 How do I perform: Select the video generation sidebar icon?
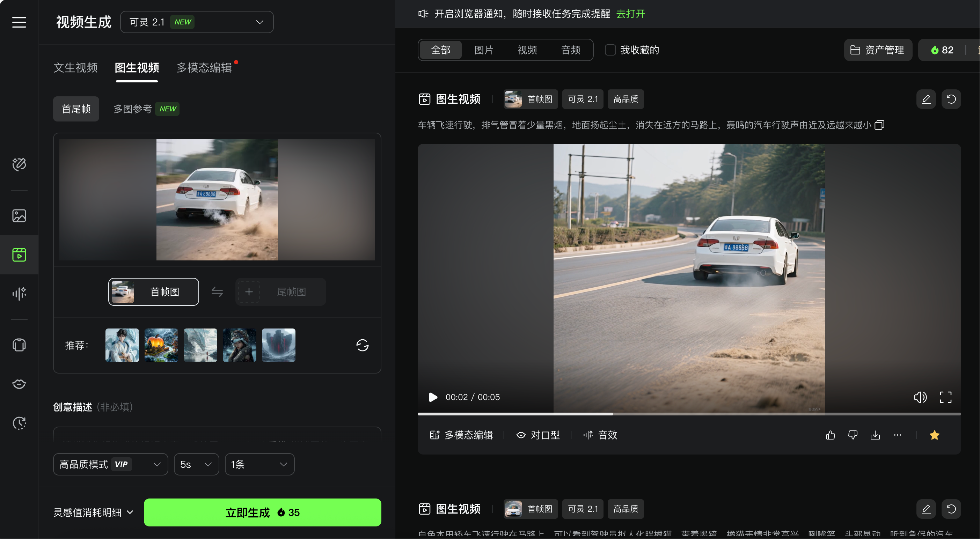point(19,255)
